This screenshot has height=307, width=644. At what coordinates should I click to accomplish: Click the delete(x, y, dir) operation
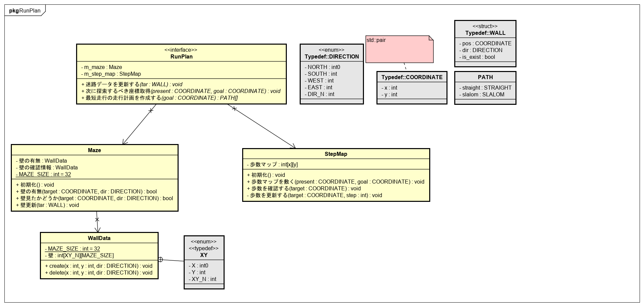pos(98,273)
